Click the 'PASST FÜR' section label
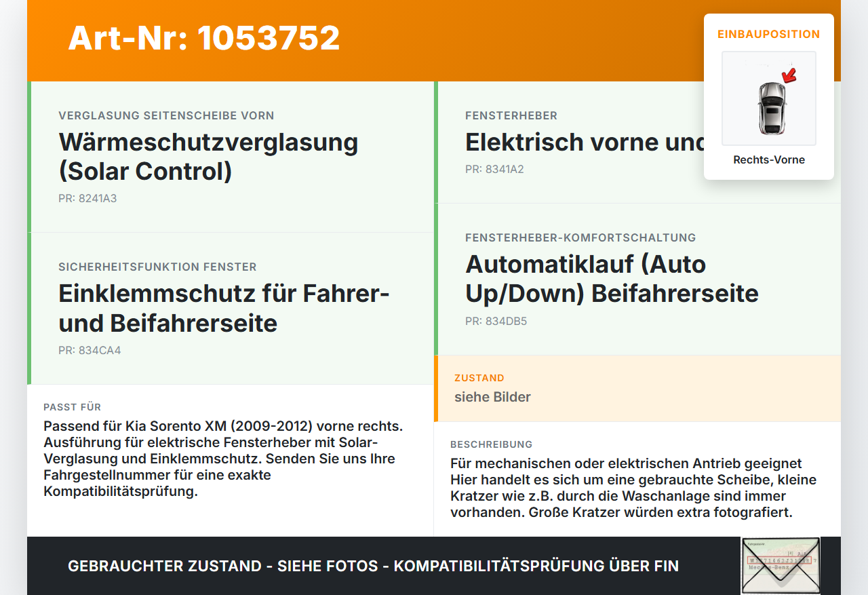The width and height of the screenshot is (868, 595). (x=72, y=407)
